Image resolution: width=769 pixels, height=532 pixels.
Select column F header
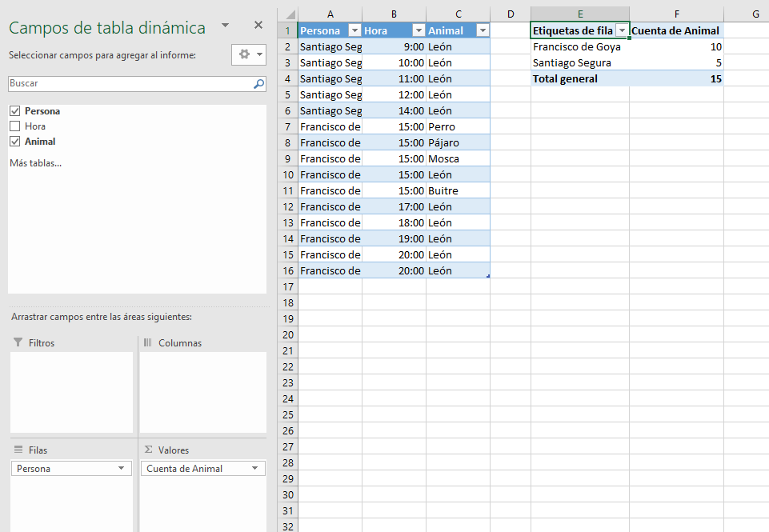click(677, 14)
